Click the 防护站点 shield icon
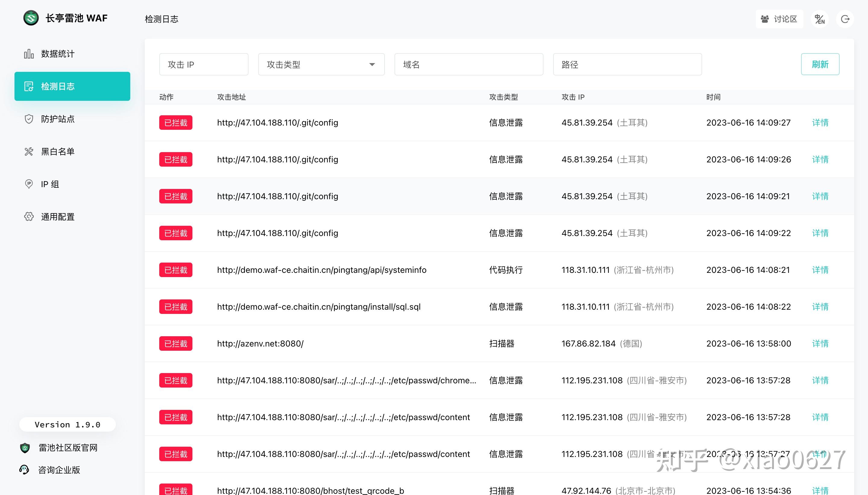The image size is (868, 495). [29, 119]
